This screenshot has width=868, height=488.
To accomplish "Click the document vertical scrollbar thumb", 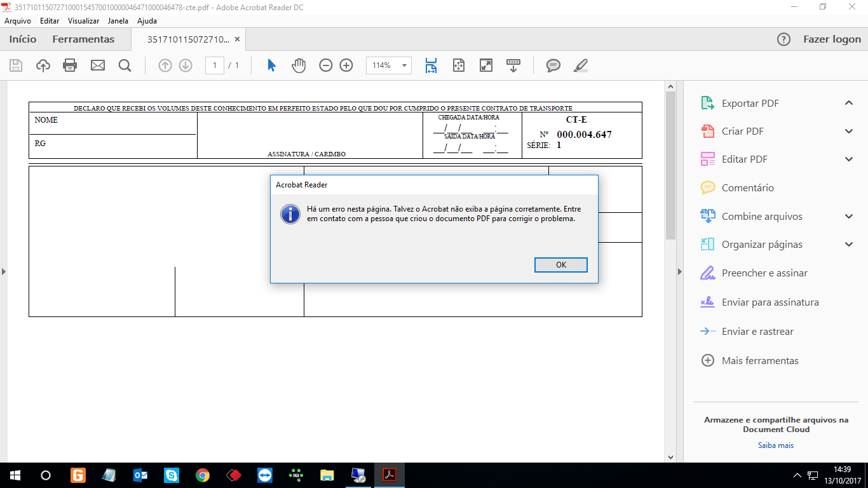I will tap(670, 165).
